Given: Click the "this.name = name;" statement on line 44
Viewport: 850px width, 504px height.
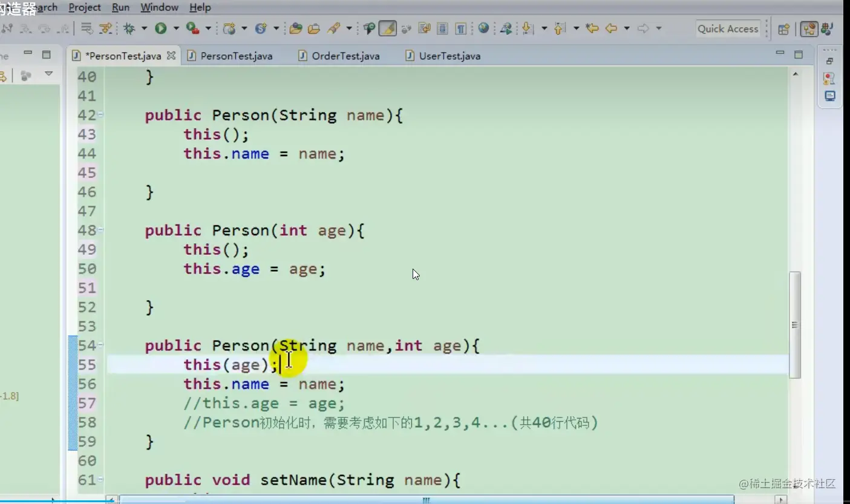Looking at the screenshot, I should 264,154.
